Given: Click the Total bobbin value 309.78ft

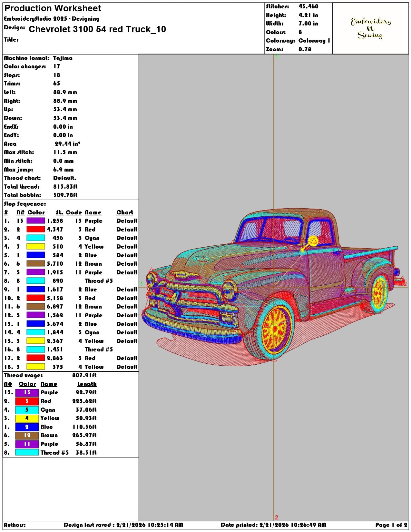Looking at the screenshot, I should point(65,195).
